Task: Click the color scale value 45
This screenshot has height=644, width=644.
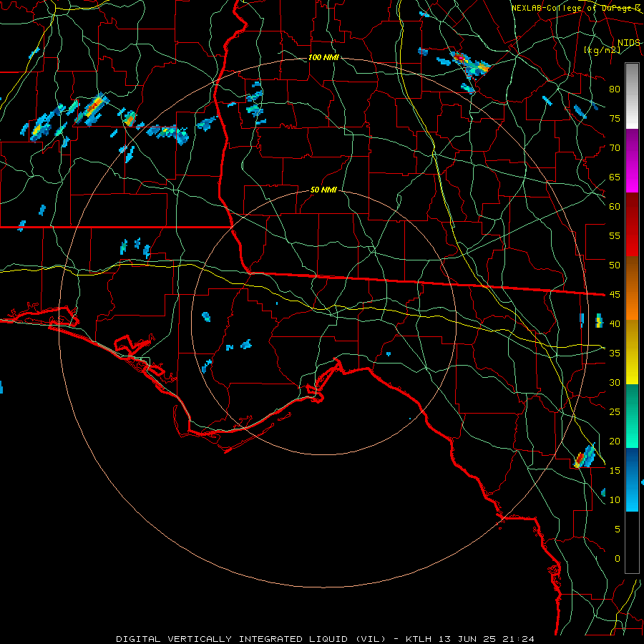Action: [615, 295]
